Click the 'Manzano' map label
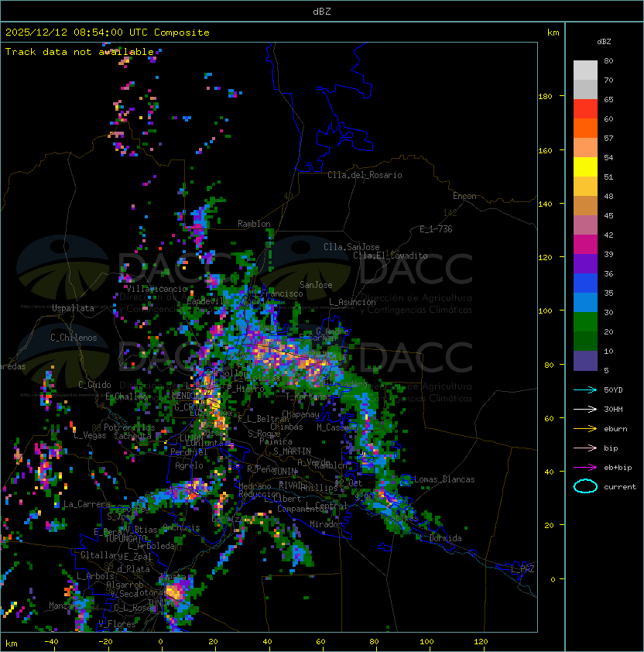This screenshot has height=652, width=644. click(x=65, y=606)
